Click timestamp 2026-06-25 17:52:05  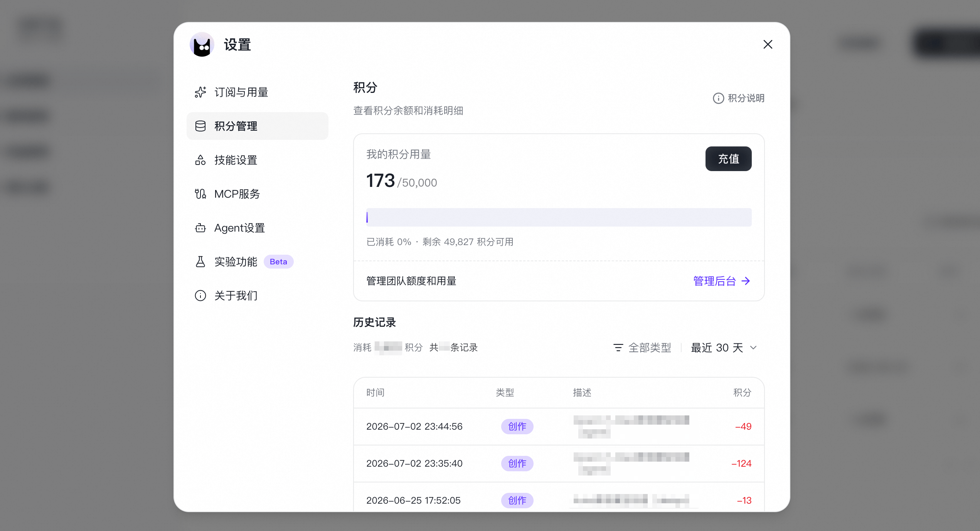413,501
